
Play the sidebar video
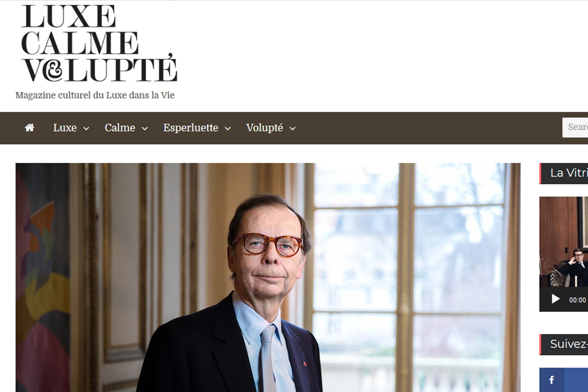point(555,299)
